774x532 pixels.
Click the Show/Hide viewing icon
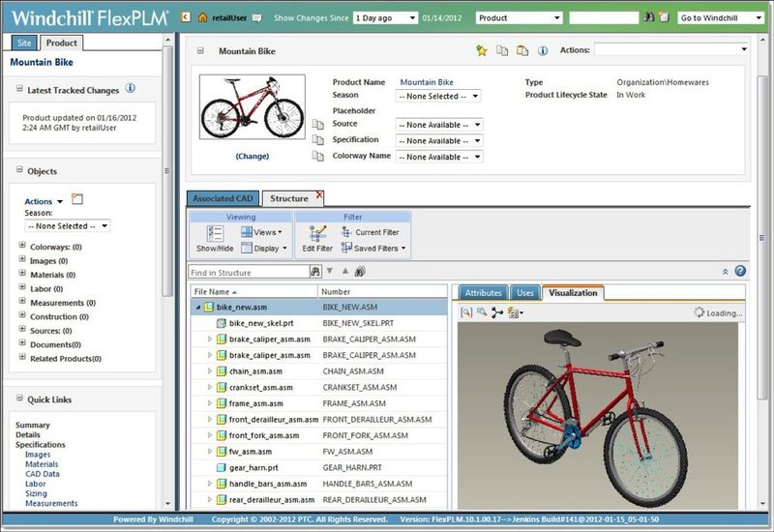click(x=215, y=238)
